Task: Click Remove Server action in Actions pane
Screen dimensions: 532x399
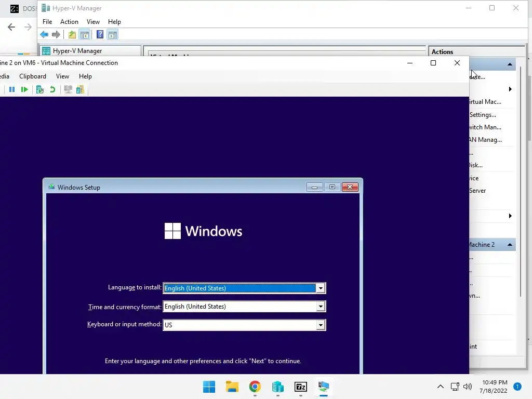Action: 478,191
